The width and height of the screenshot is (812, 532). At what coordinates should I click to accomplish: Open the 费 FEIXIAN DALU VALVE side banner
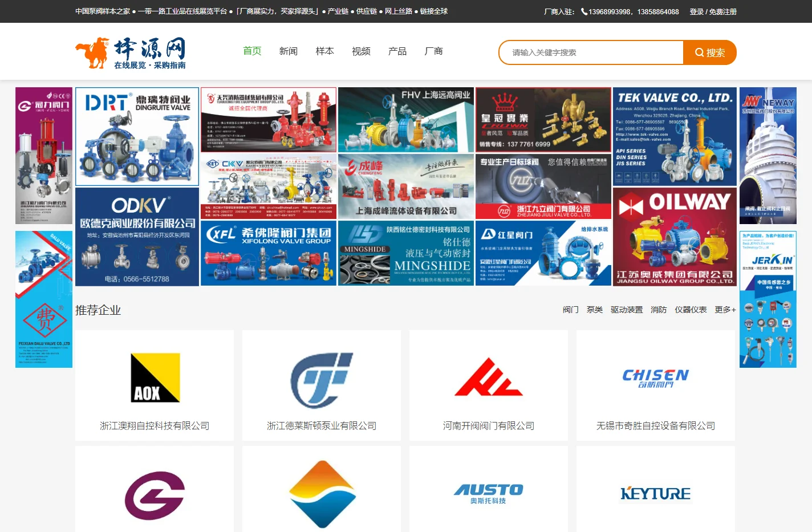[44, 299]
